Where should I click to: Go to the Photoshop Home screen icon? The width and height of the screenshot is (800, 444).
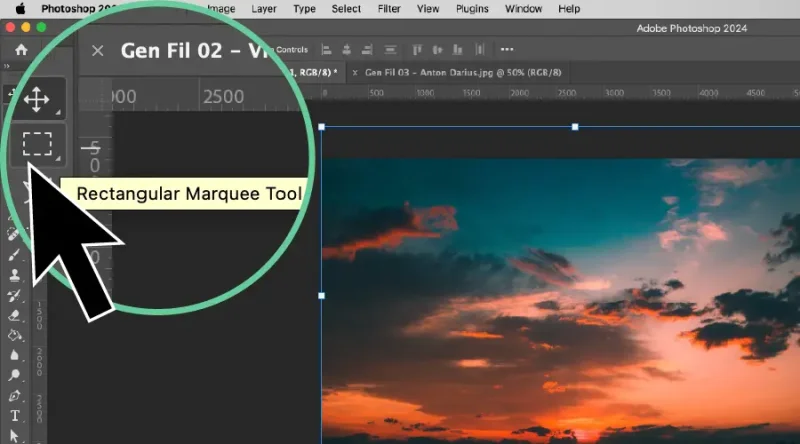pyautogui.click(x=21, y=50)
